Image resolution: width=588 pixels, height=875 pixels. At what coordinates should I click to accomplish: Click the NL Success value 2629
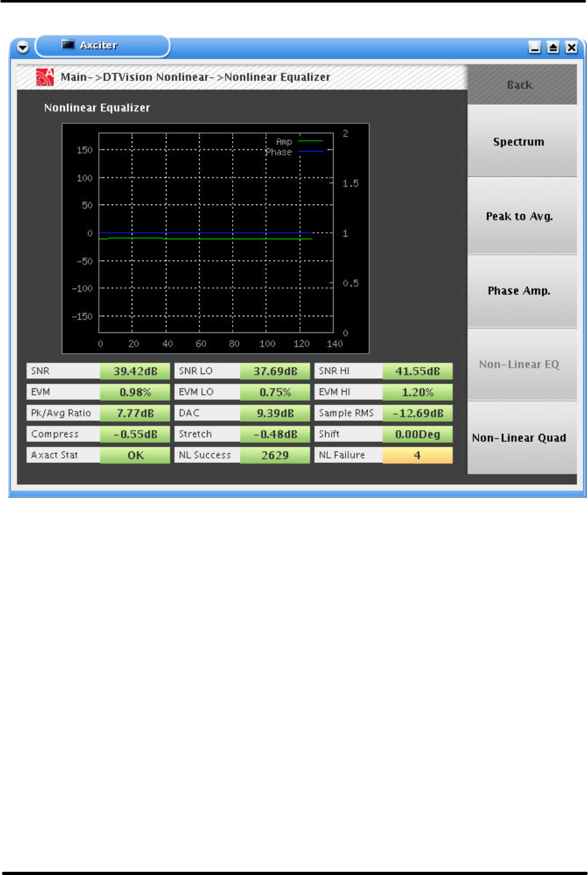[x=275, y=455]
